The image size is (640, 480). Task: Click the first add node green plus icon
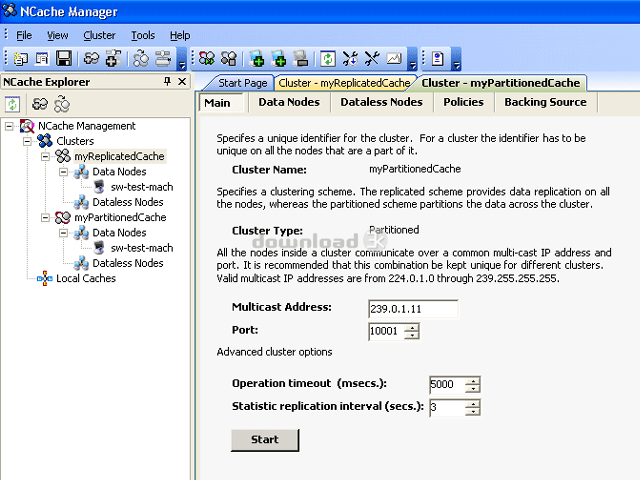(x=257, y=58)
